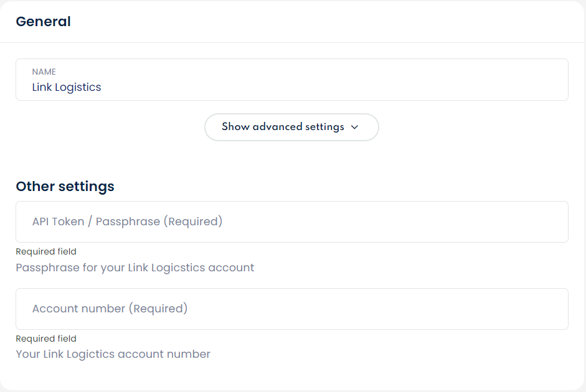
Task: Expand the Show advanced settings chevron
Action: [355, 127]
